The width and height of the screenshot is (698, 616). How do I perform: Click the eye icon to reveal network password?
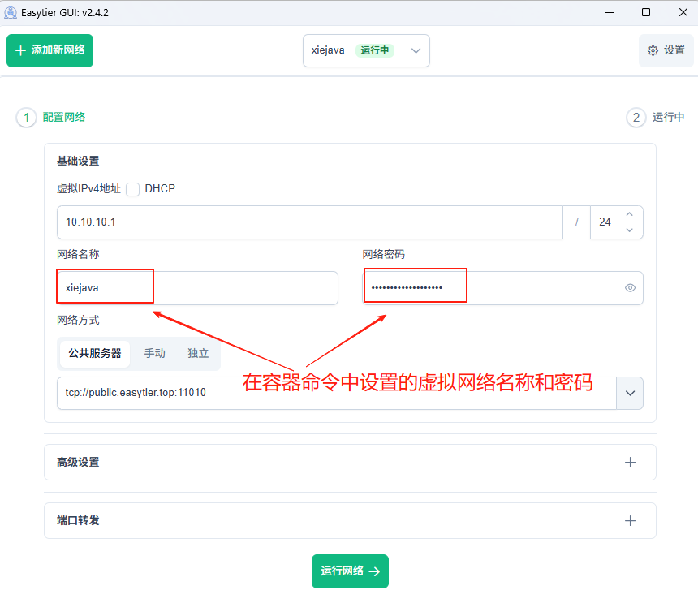630,287
